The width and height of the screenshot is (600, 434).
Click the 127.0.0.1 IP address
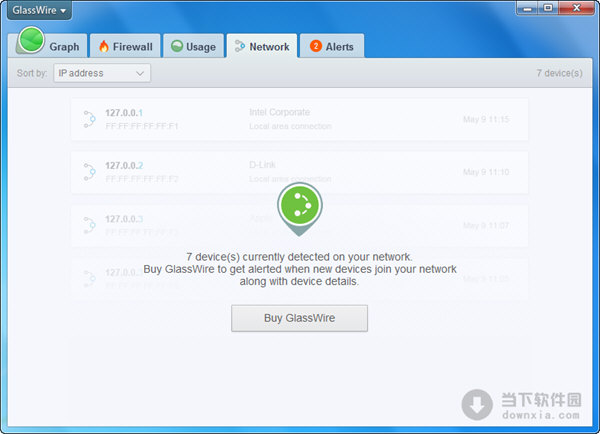(124, 113)
